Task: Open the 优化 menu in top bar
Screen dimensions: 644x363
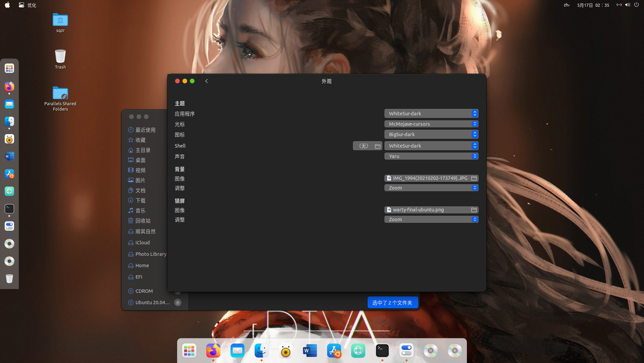Action: 32,5
